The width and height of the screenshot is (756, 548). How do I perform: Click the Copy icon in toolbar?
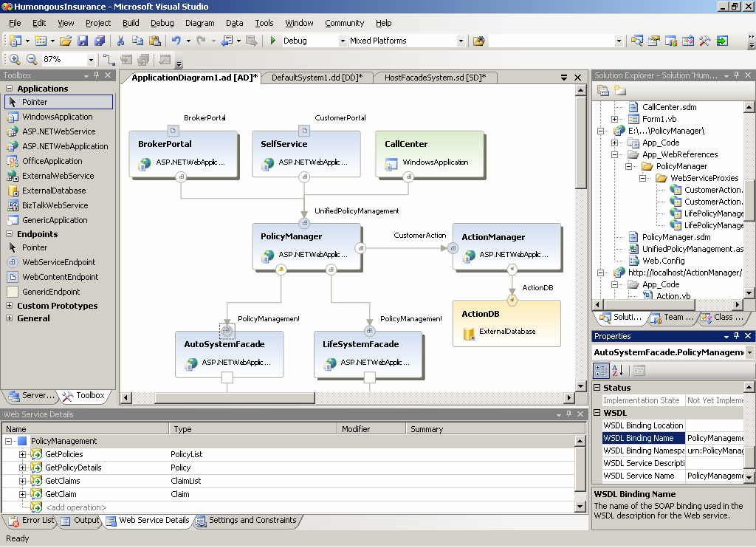click(x=137, y=41)
